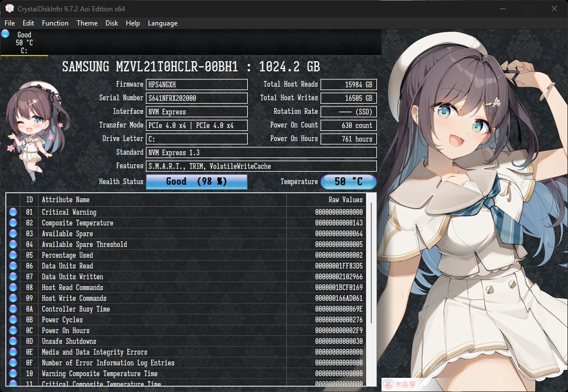
Task: Click the status orb for Unsafe Shutdowns
Action: (x=13, y=341)
